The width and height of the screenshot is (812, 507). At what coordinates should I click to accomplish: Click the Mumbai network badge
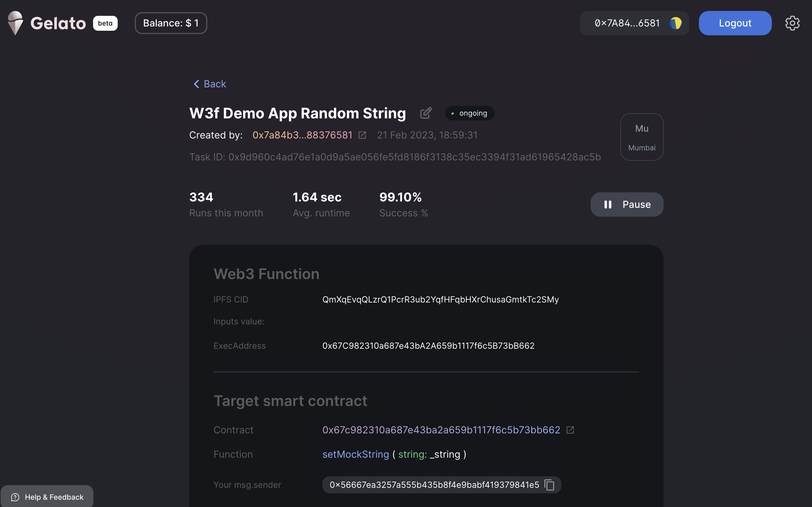point(641,137)
